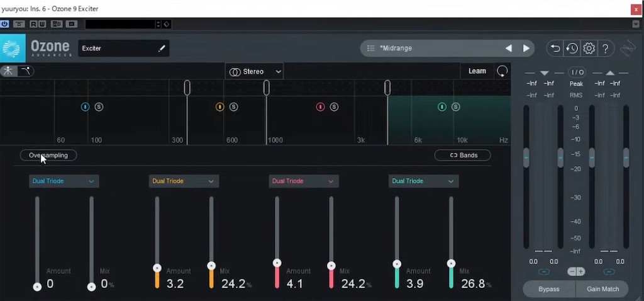Click blue band Mix slider handle at 0%
644x301 pixels.
[92, 287]
